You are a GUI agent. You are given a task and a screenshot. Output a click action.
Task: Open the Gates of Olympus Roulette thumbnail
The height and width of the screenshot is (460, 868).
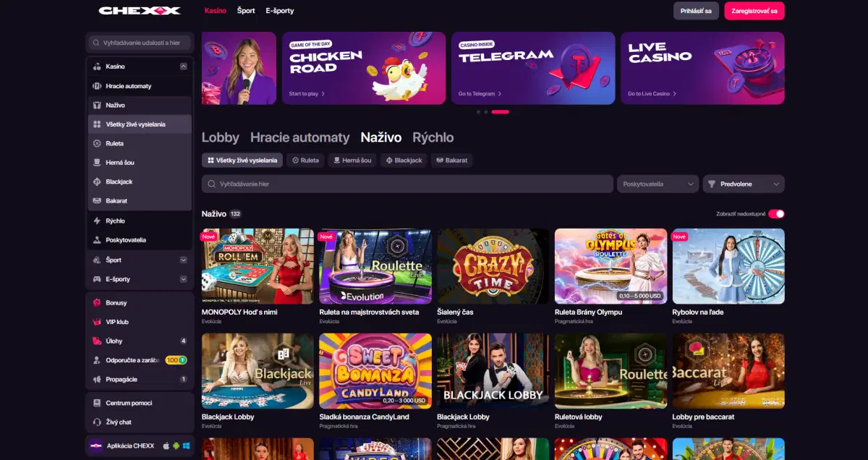click(x=610, y=266)
